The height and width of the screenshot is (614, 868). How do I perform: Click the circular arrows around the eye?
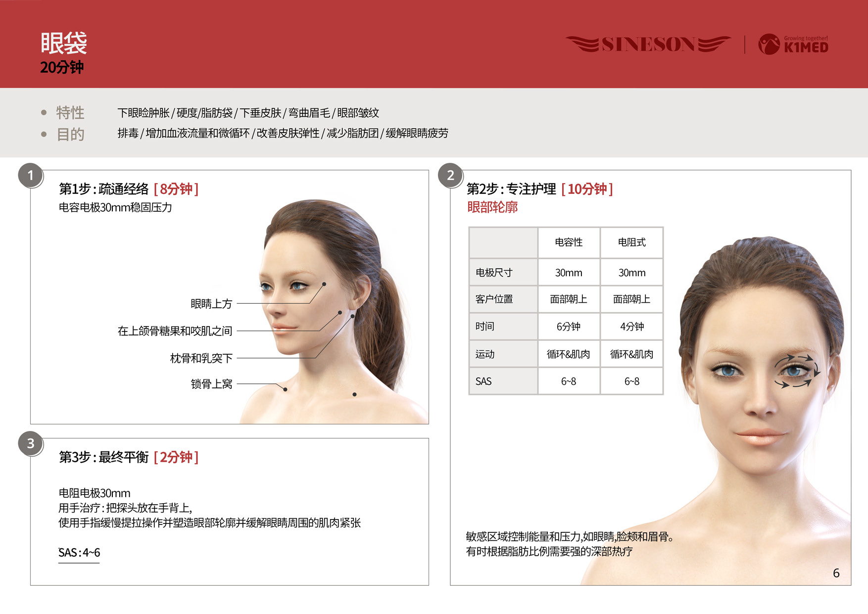tap(796, 371)
